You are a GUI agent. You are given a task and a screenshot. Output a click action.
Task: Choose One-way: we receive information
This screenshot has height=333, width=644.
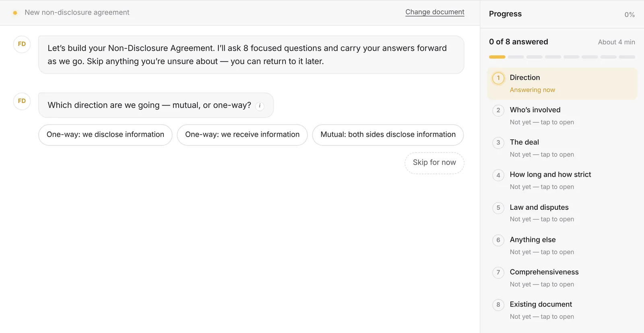242,135
